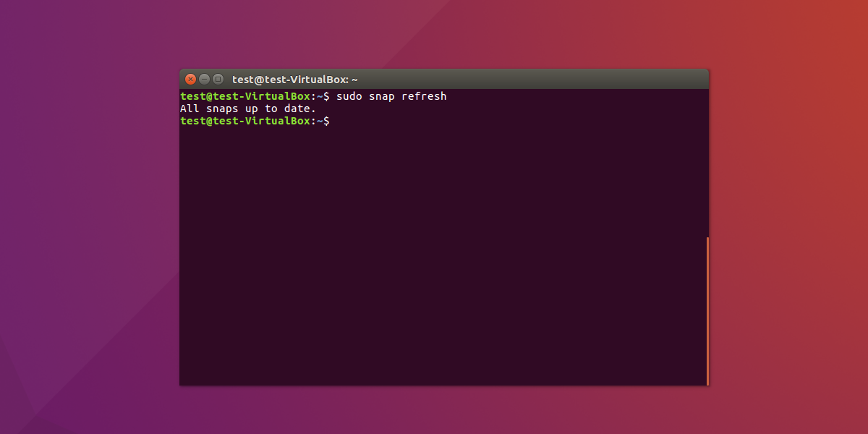Close the terminal window
868x434 pixels.
(191, 79)
